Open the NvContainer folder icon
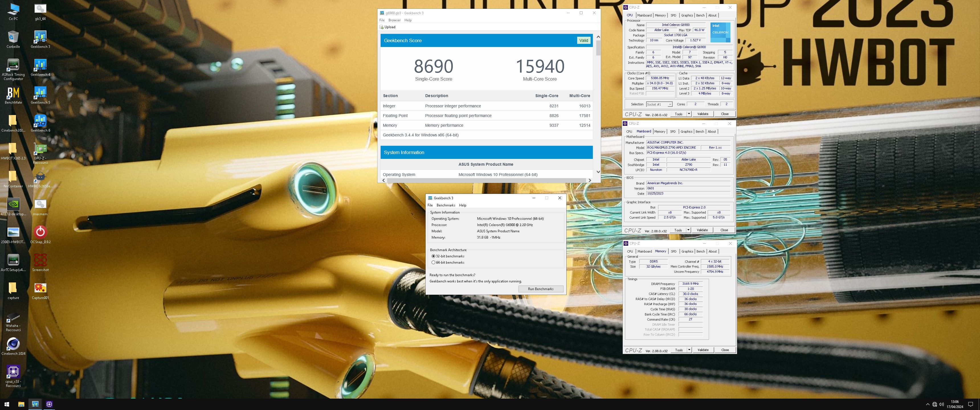This screenshot has width=980, height=410. pyautogui.click(x=13, y=179)
